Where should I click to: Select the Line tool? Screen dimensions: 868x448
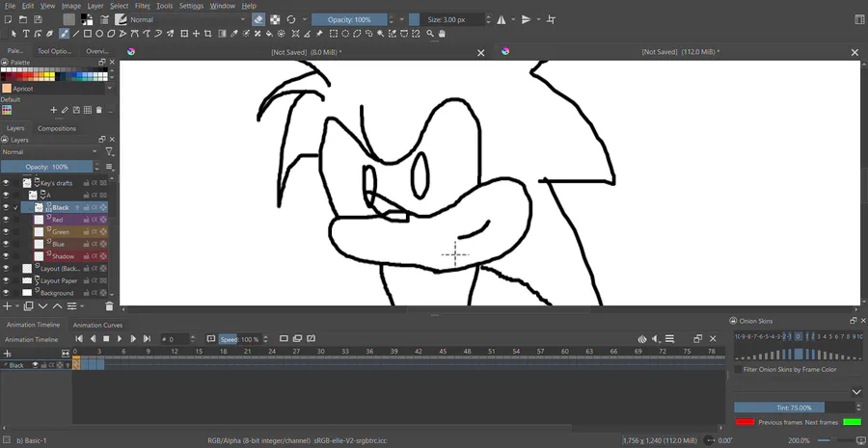[76, 34]
